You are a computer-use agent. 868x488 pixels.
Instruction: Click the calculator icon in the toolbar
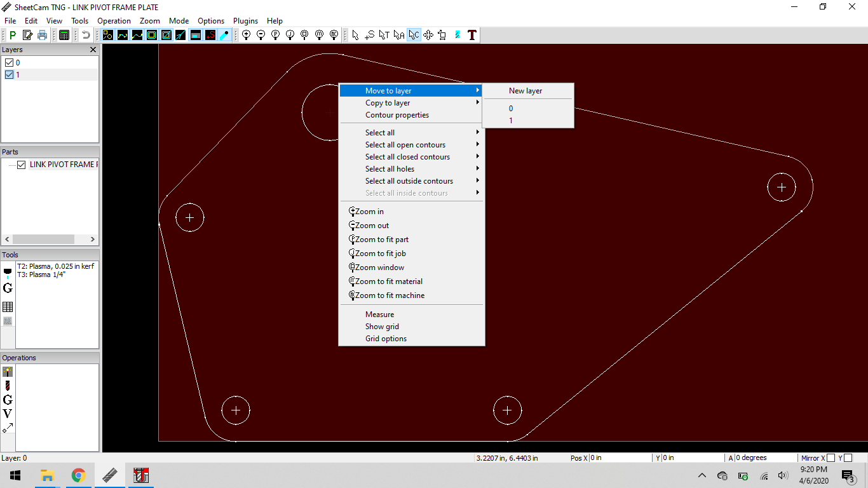coord(64,36)
